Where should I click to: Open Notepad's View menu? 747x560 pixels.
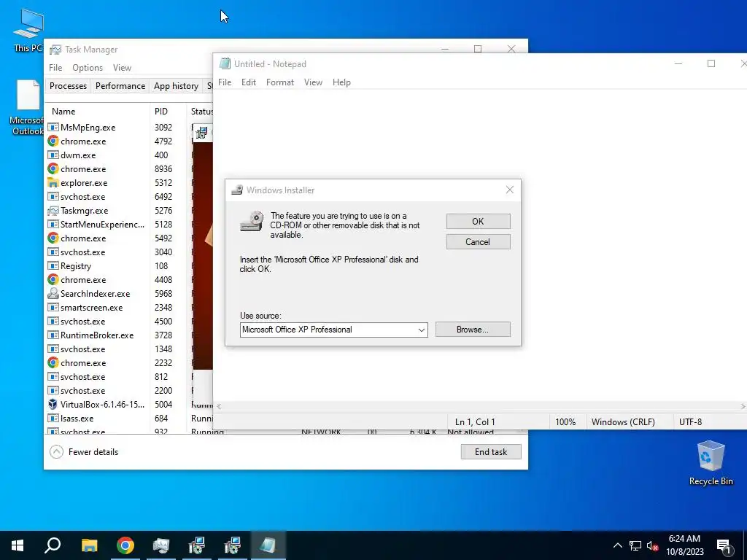click(x=313, y=82)
